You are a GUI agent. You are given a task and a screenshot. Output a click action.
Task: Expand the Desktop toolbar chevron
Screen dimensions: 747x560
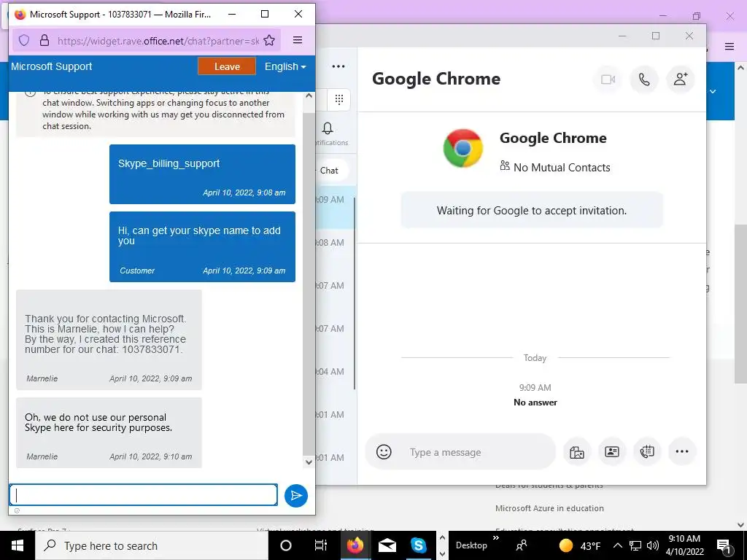click(x=496, y=538)
